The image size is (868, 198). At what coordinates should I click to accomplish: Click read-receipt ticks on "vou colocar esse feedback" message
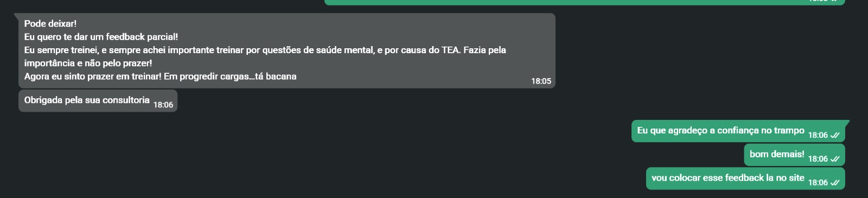[834, 183]
